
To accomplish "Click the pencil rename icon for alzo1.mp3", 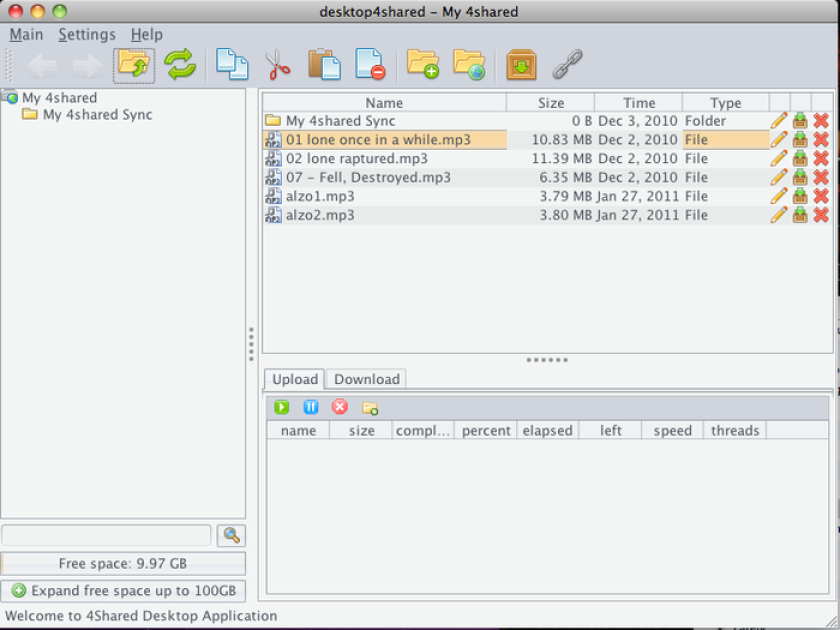I will [x=779, y=196].
